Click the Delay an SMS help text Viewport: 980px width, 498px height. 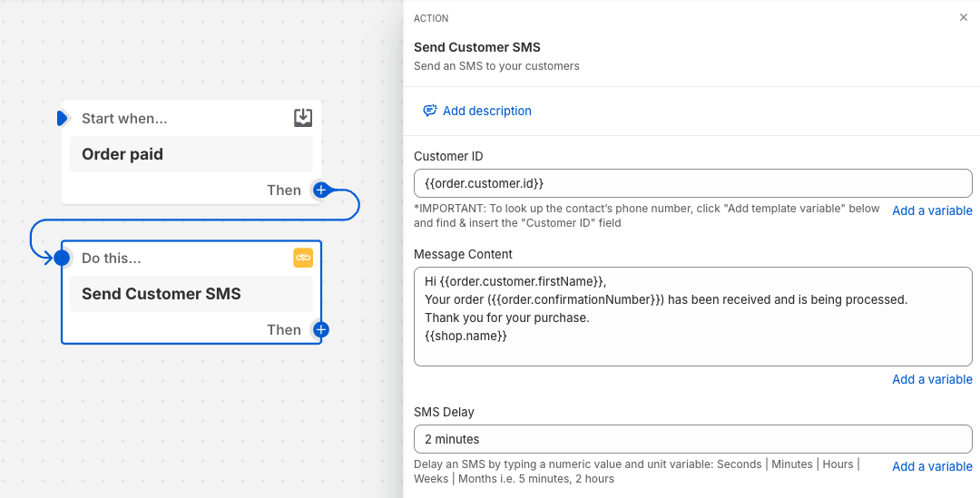coord(637,472)
